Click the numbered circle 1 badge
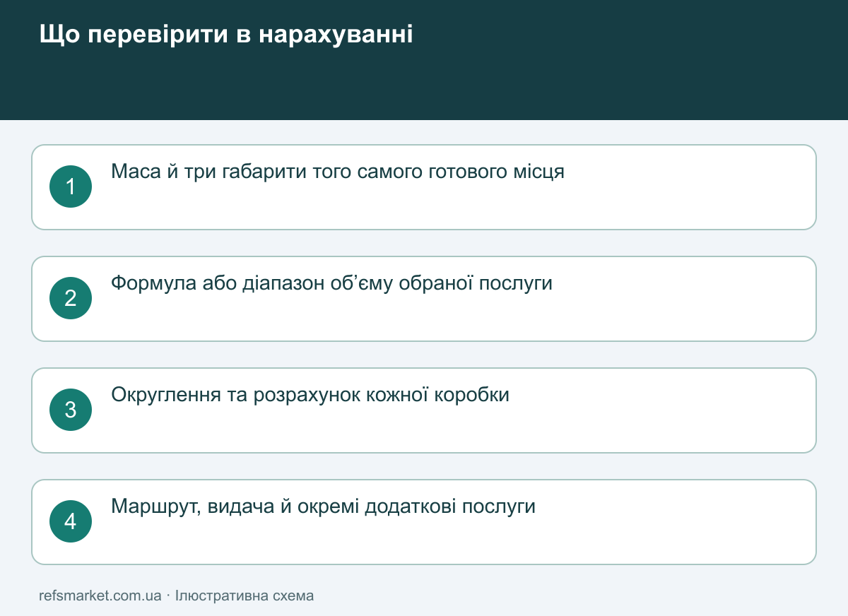848x616 pixels. pyautogui.click(x=71, y=186)
